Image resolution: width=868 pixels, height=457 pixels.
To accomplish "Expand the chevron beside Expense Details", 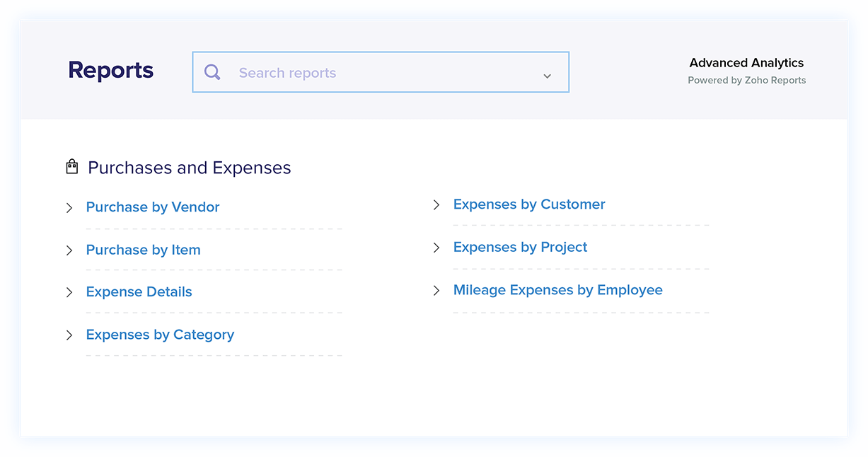I will click(x=69, y=292).
